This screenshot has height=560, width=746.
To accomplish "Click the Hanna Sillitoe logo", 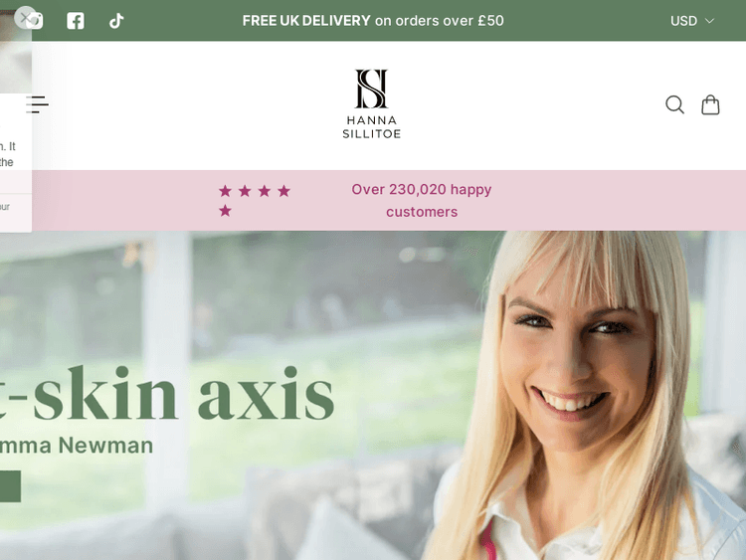I will (x=372, y=103).
